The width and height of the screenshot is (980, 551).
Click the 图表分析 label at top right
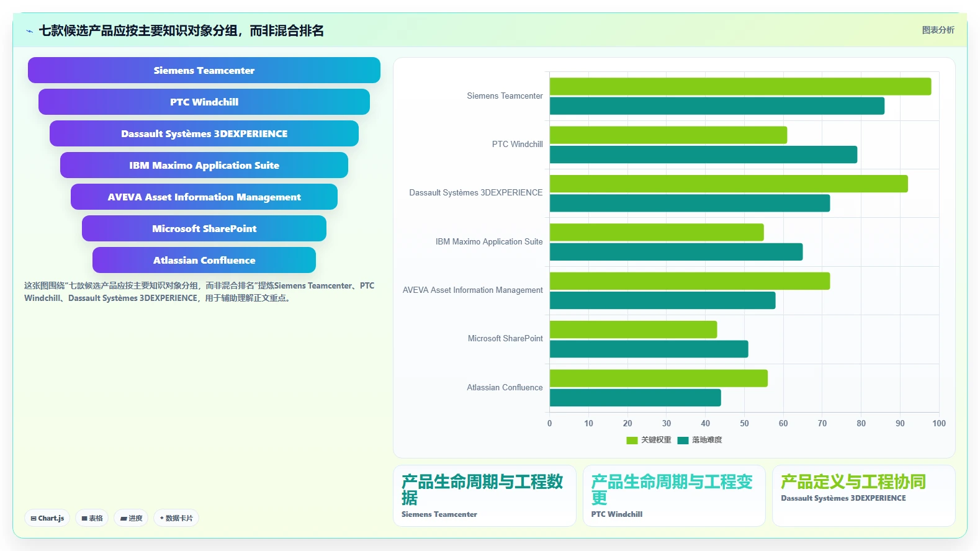coord(938,30)
